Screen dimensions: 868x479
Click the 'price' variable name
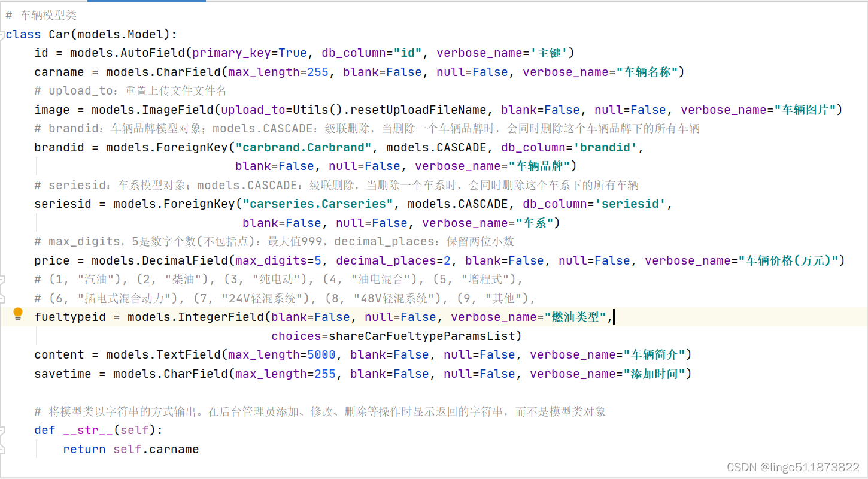(x=52, y=261)
